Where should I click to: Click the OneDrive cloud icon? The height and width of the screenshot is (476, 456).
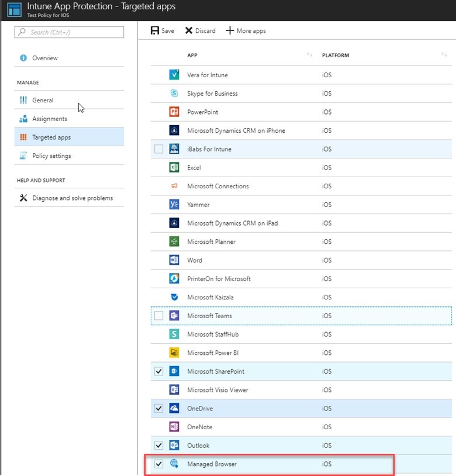pos(173,408)
